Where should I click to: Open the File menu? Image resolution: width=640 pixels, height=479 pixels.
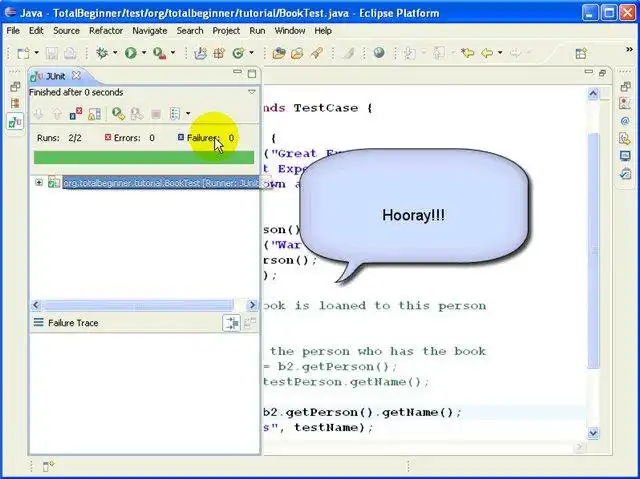point(13,31)
